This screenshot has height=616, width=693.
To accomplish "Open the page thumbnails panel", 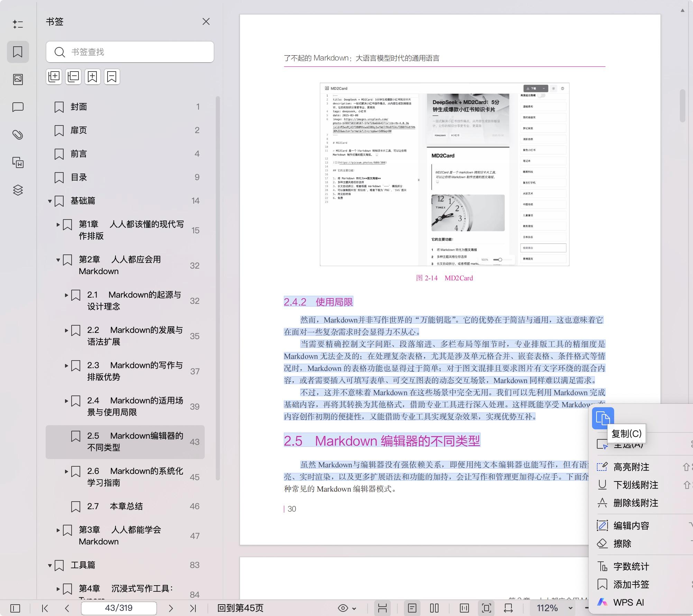I will [18, 79].
